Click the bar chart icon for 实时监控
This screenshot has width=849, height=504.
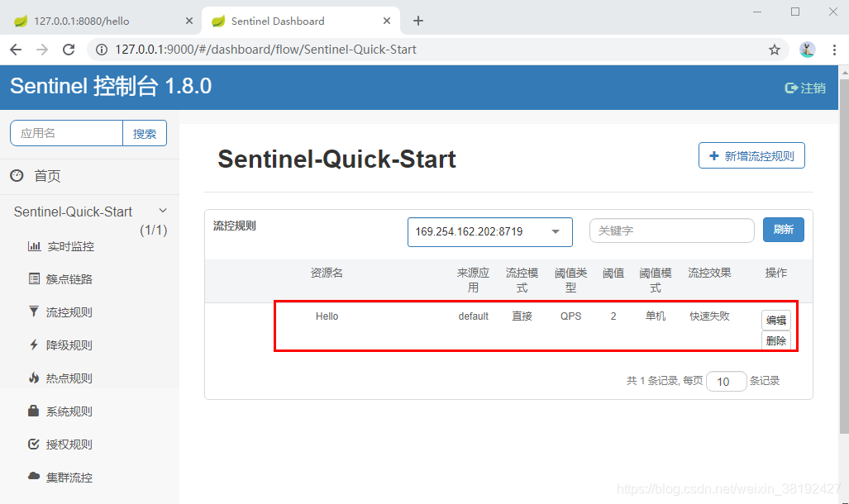(x=34, y=245)
